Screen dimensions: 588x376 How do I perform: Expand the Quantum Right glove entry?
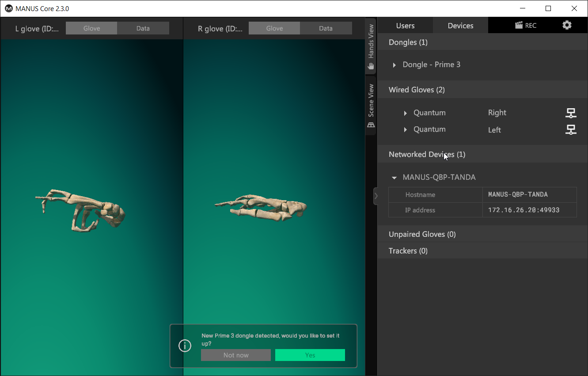[x=406, y=113]
